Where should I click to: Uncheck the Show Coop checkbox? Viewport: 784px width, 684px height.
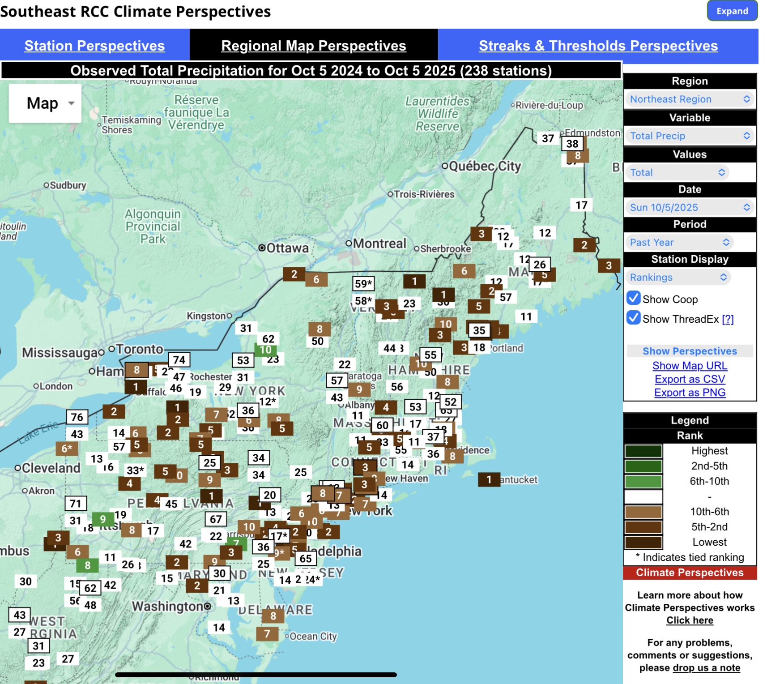[x=633, y=299]
